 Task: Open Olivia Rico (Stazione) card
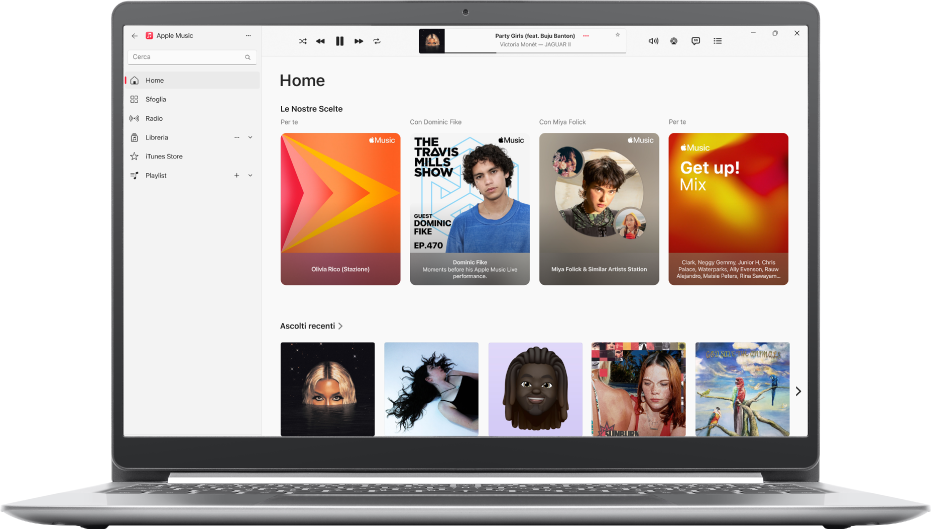(340, 209)
